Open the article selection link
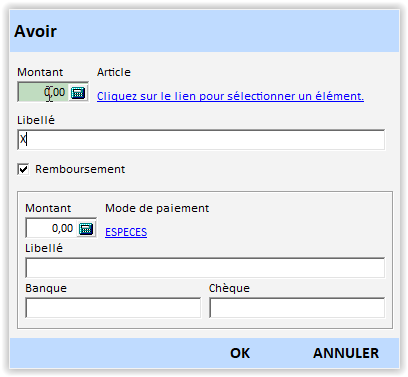408x377 pixels. pos(230,96)
